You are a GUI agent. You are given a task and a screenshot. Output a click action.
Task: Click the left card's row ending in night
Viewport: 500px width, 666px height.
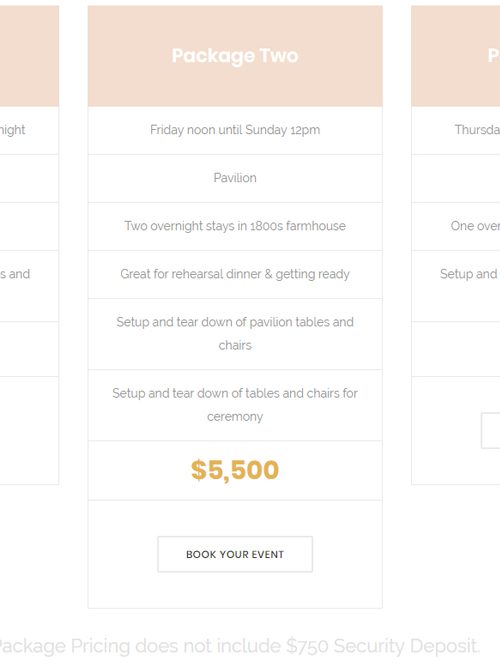[29, 130]
